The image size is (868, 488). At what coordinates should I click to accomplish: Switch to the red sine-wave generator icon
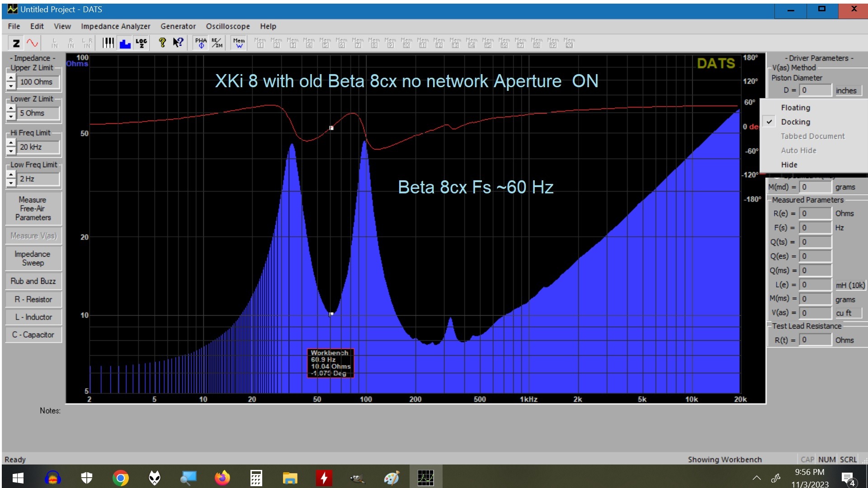(x=32, y=43)
